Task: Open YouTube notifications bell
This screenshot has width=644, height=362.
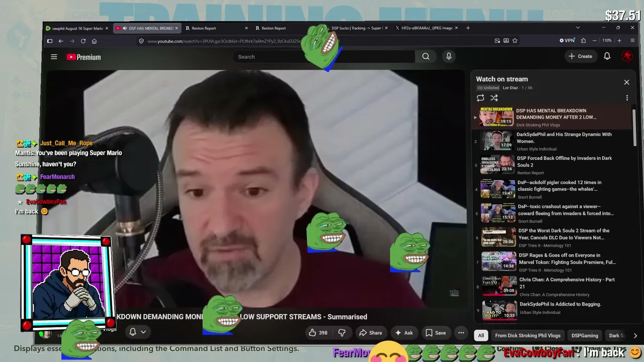Action: click(607, 56)
